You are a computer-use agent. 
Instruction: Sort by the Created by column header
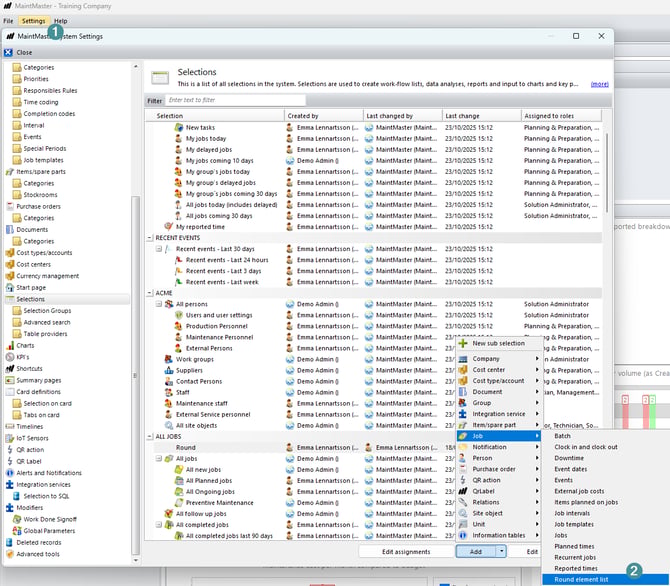coord(324,115)
